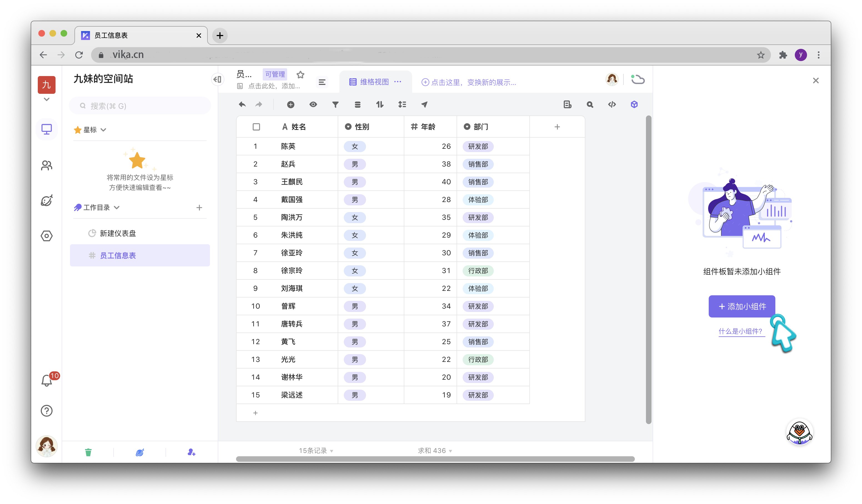Open the notification bell with badge 10

point(47,380)
